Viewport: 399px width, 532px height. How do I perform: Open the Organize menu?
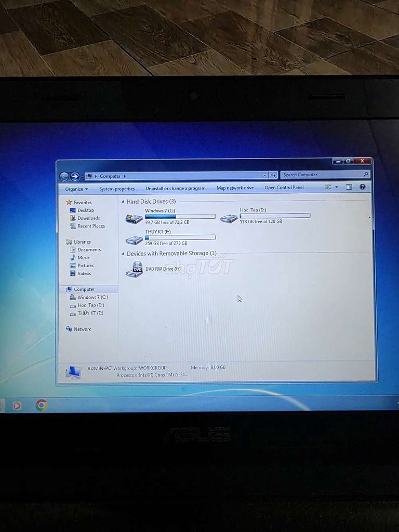(76, 189)
